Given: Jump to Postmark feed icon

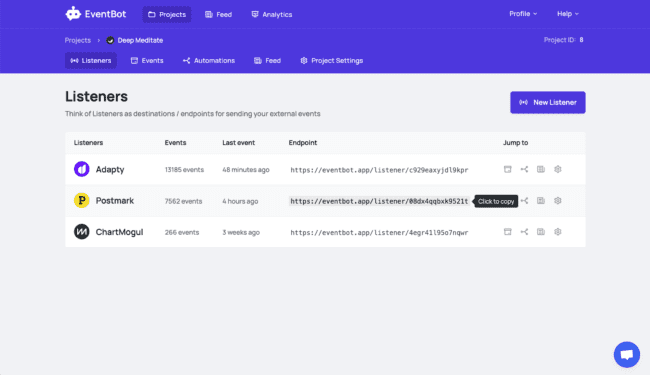Looking at the screenshot, I should pyautogui.click(x=541, y=201).
